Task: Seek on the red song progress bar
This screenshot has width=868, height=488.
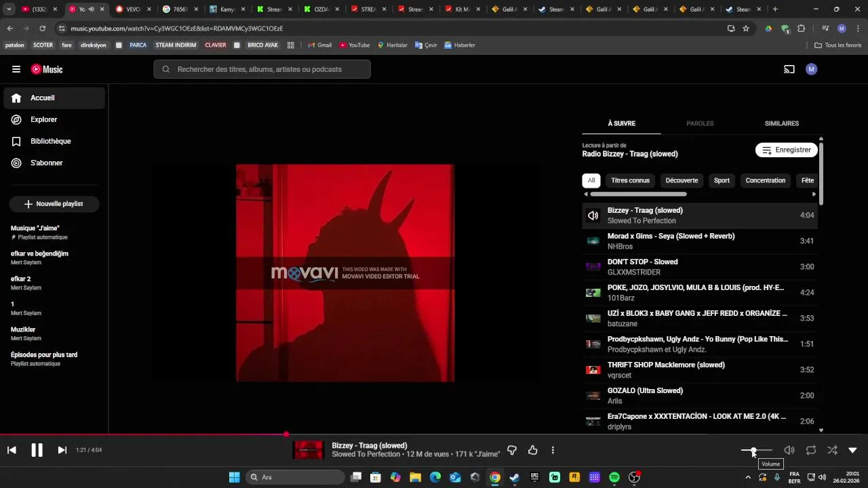Action: [434, 434]
